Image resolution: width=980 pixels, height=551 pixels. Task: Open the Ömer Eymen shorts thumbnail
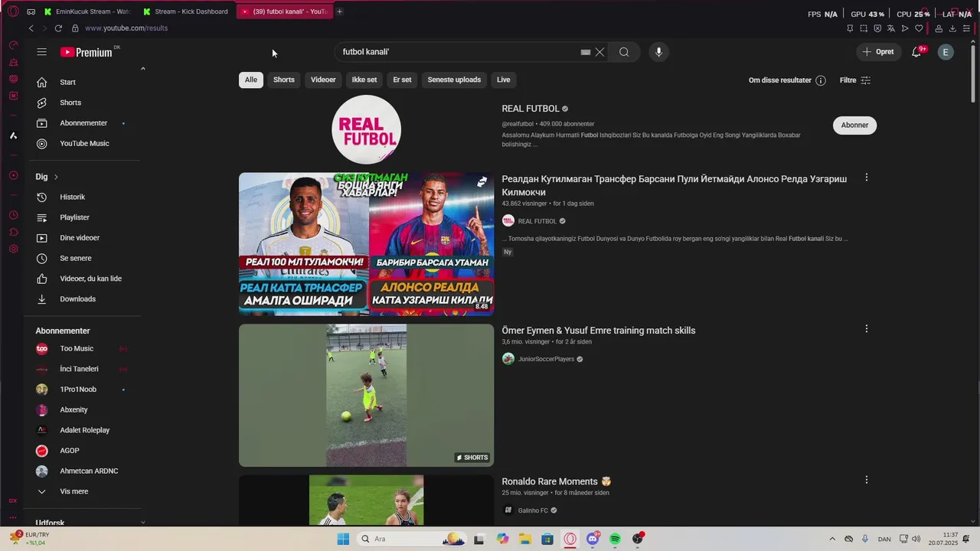pyautogui.click(x=366, y=396)
